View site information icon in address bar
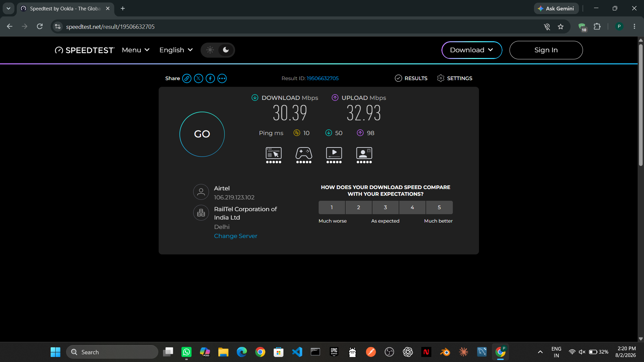The image size is (644, 362). pos(58,27)
